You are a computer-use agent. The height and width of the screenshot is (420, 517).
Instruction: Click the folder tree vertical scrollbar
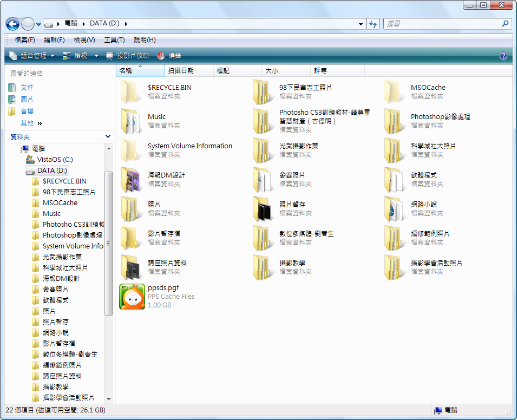point(109,244)
